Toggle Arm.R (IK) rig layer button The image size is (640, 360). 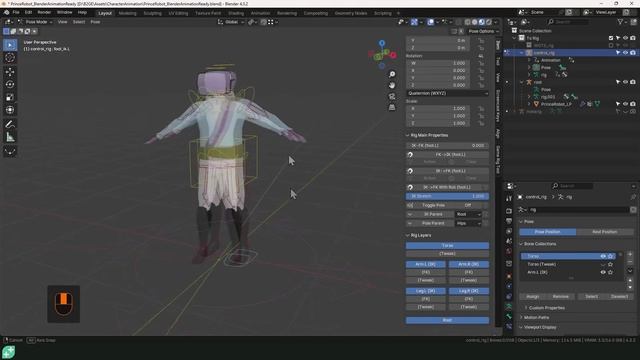469,264
